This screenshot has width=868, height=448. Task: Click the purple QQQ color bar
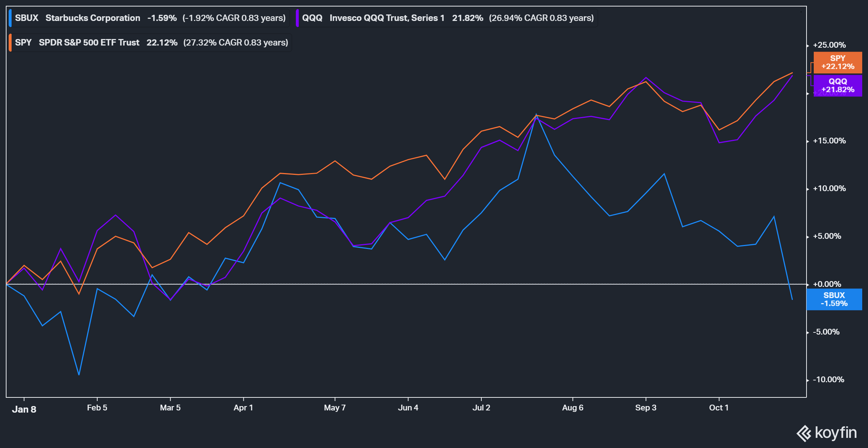(x=297, y=18)
